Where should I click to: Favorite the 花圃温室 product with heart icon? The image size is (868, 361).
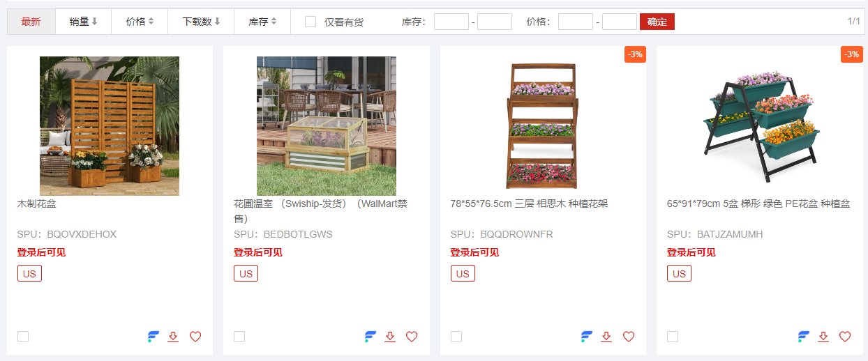412,337
